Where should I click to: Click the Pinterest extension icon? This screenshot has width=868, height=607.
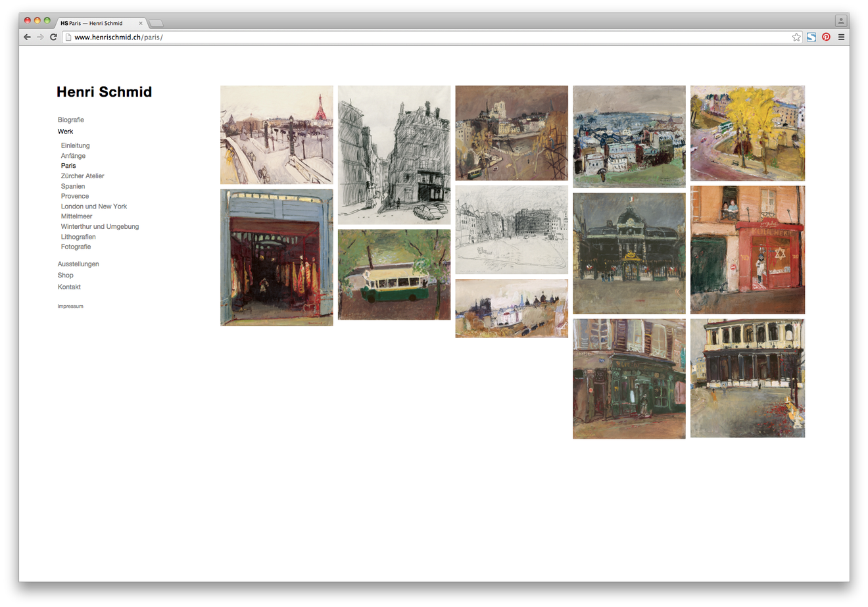coord(826,37)
